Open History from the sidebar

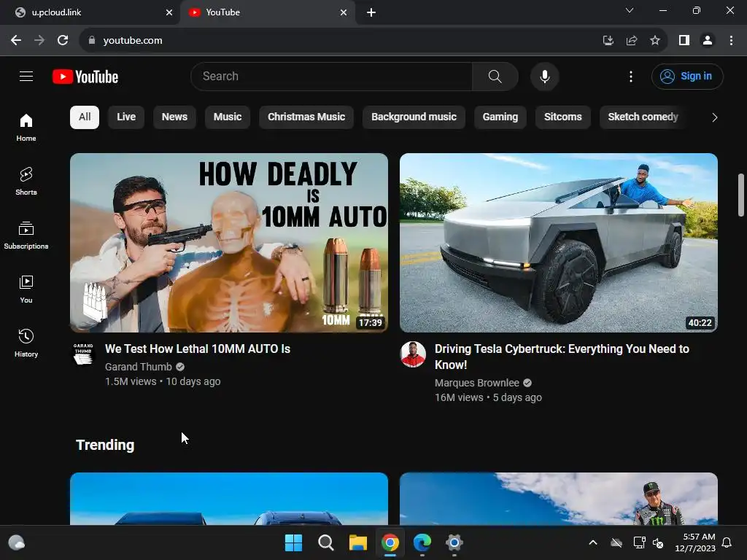pyautogui.click(x=26, y=343)
